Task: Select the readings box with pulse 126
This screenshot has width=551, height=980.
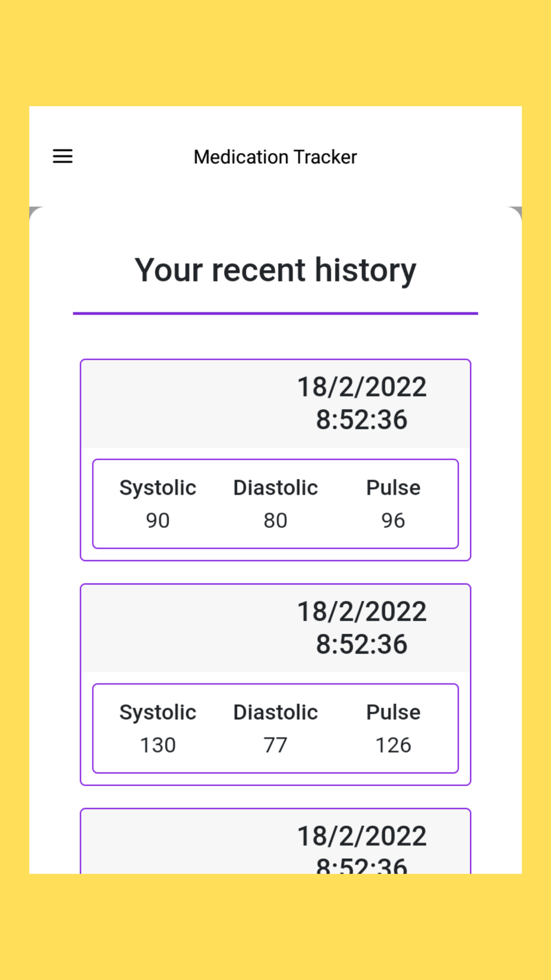Action: [275, 729]
